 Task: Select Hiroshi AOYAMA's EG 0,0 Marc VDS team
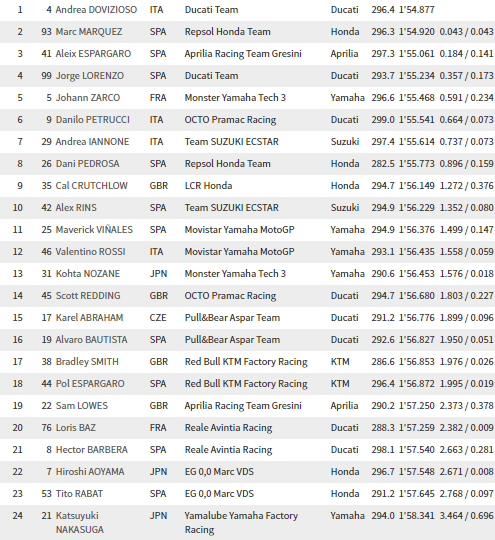(219, 472)
